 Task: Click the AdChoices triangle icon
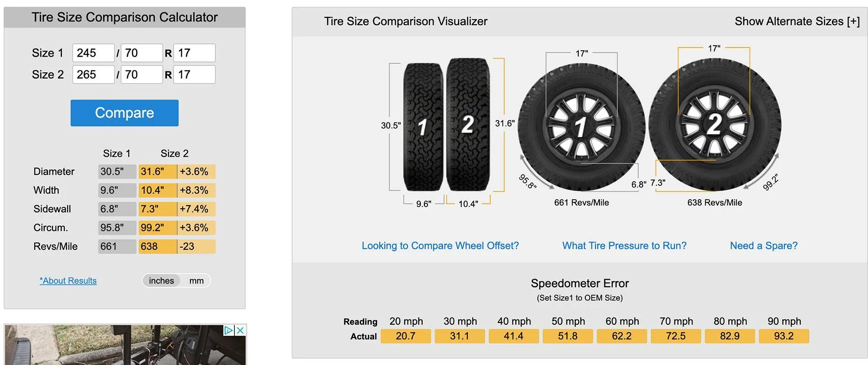[x=228, y=330]
